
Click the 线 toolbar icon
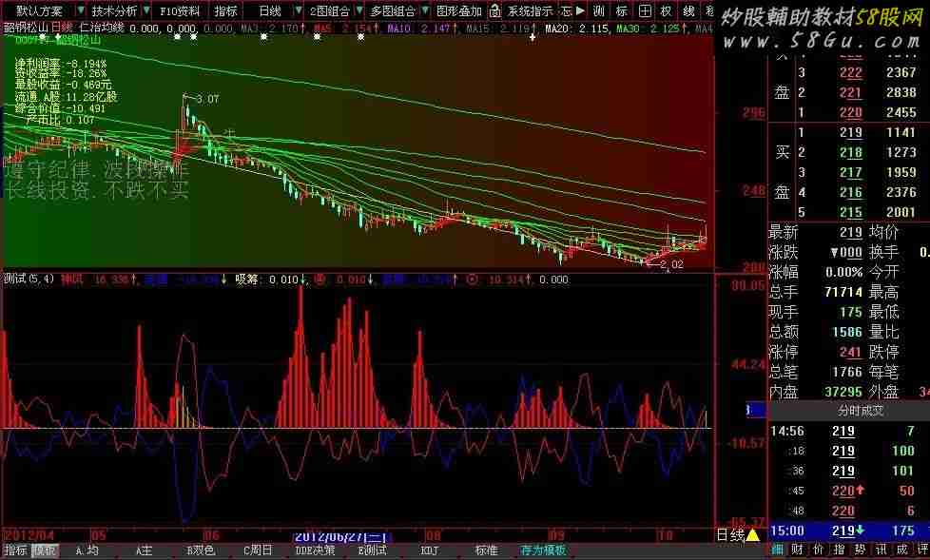pos(688,10)
